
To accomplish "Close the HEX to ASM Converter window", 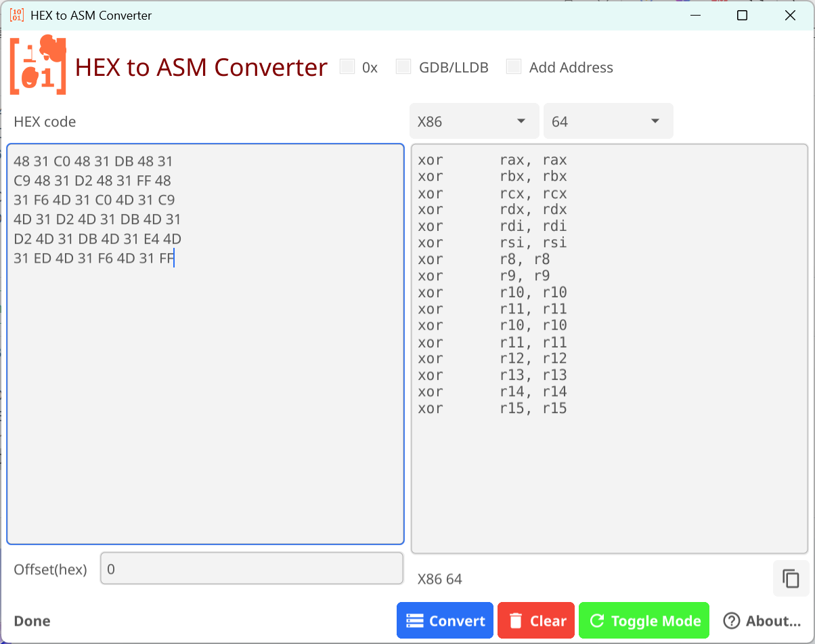I will coord(789,15).
